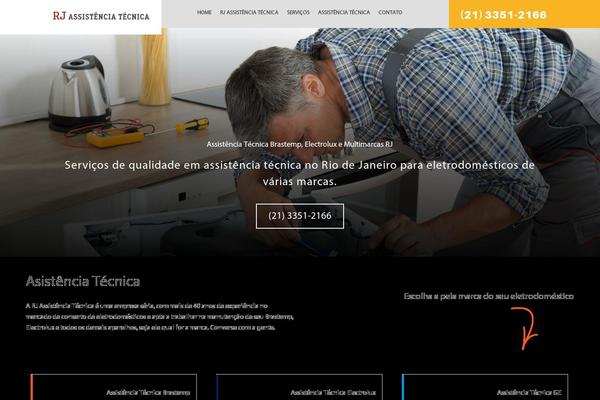Click the 'Asistência Técnica' section heading
Image resolution: width=600 pixels, height=400 pixels.
point(83,282)
